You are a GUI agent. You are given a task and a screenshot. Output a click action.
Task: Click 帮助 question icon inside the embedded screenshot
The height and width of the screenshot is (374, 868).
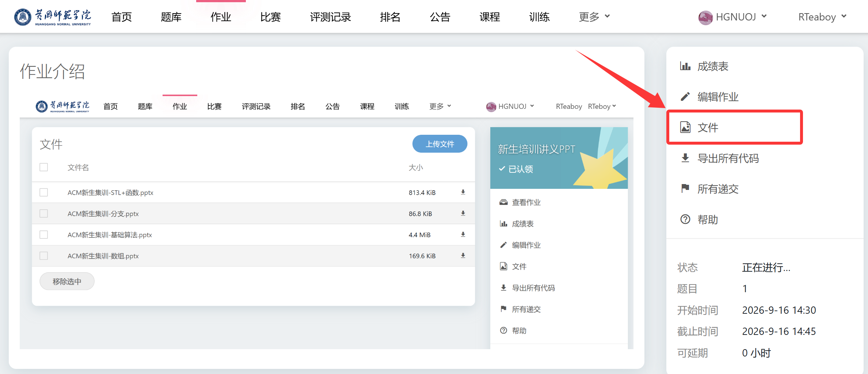click(x=503, y=331)
